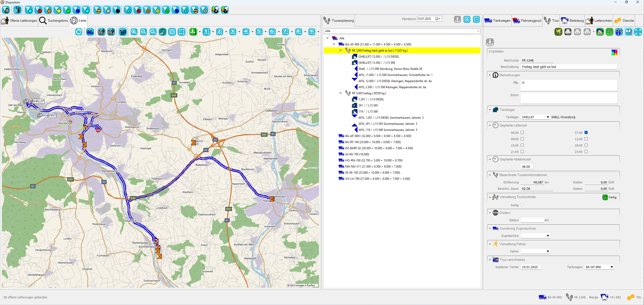Open the Zugmaschine dropdown
This screenshot has width=644, height=305.
coord(548,236)
